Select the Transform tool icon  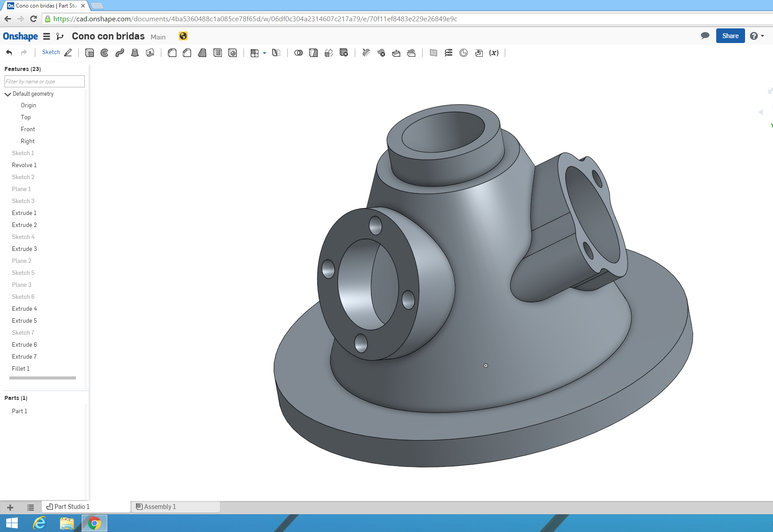pyautogui.click(x=329, y=53)
